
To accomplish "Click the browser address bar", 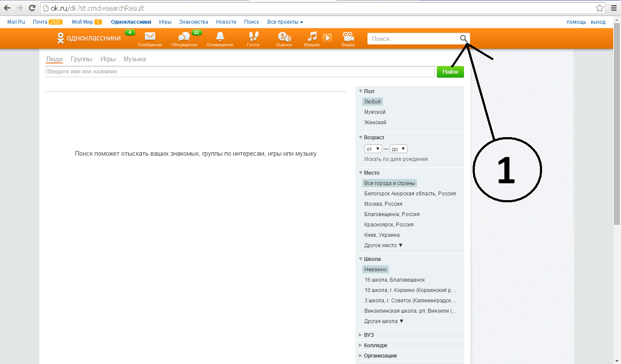I will point(317,8).
